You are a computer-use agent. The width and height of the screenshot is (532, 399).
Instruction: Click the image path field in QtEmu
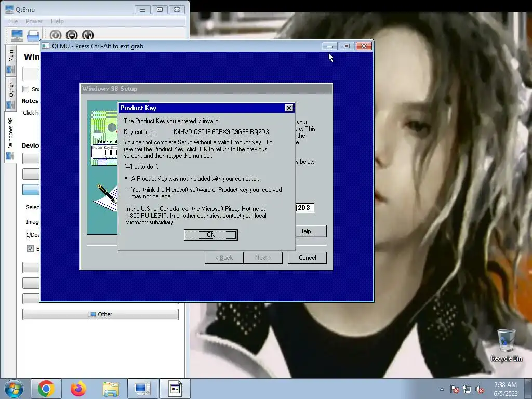[x=32, y=235]
